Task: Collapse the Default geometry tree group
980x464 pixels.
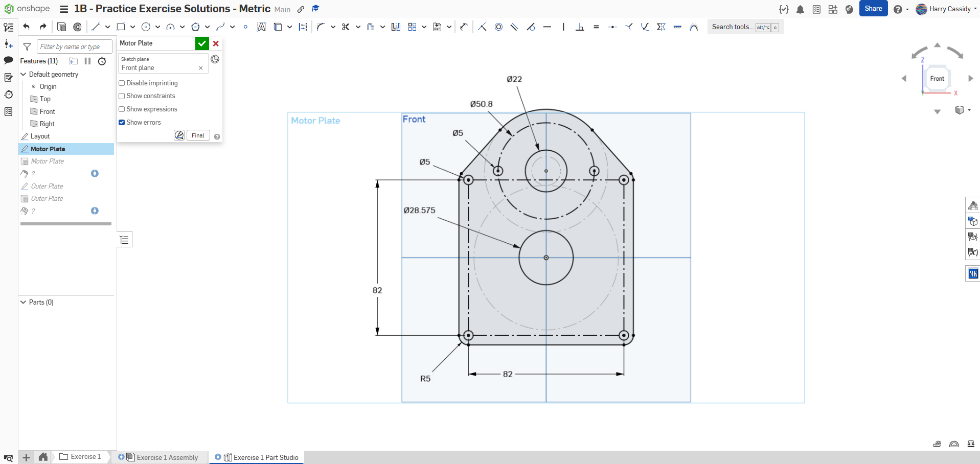Action: [23, 75]
